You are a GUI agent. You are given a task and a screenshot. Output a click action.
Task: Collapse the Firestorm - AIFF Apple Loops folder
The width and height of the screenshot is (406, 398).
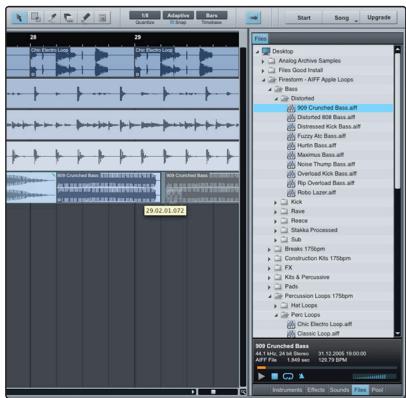pos(263,80)
